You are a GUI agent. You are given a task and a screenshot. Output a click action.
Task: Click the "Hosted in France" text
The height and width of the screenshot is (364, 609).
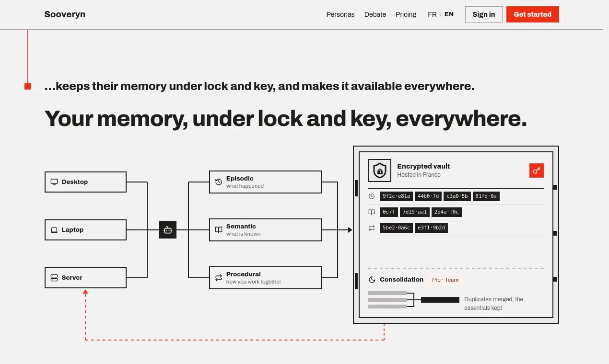[419, 175]
